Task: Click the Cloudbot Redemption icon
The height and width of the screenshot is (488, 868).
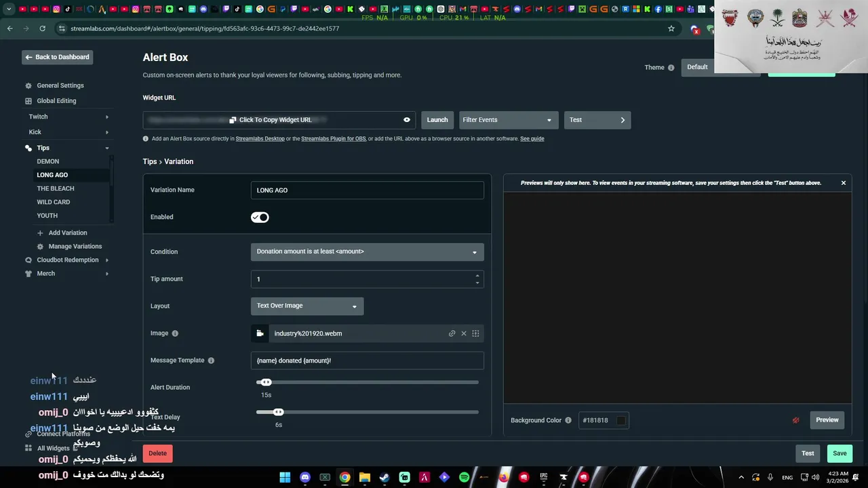Action: [28, 260]
